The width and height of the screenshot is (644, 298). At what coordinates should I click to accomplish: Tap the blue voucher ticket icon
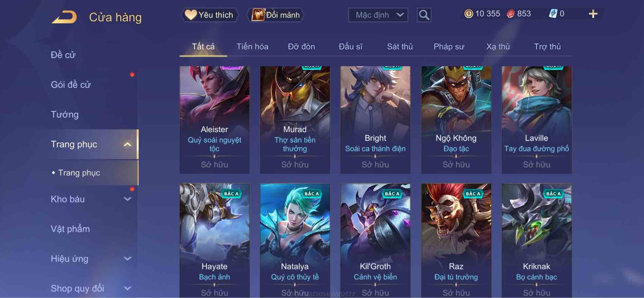click(x=553, y=14)
